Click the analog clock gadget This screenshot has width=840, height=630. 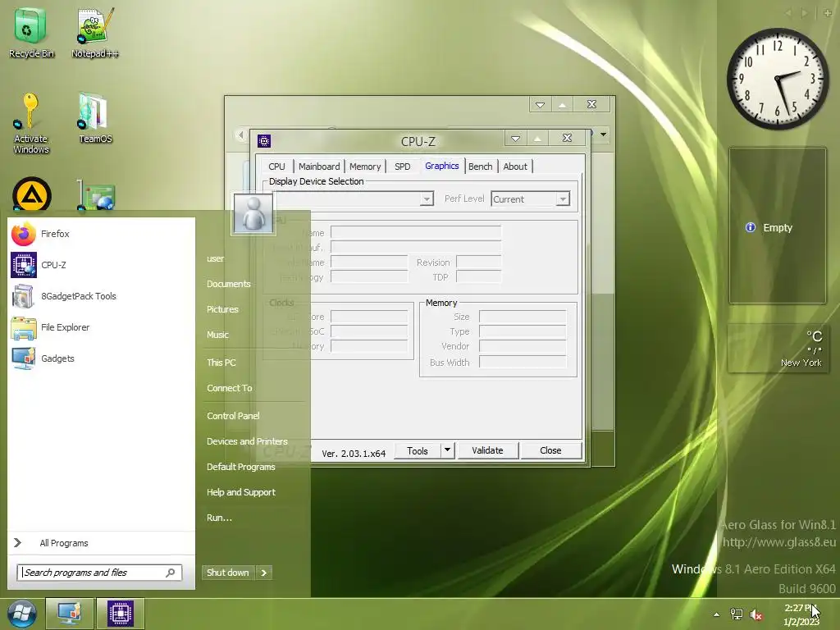coord(778,79)
